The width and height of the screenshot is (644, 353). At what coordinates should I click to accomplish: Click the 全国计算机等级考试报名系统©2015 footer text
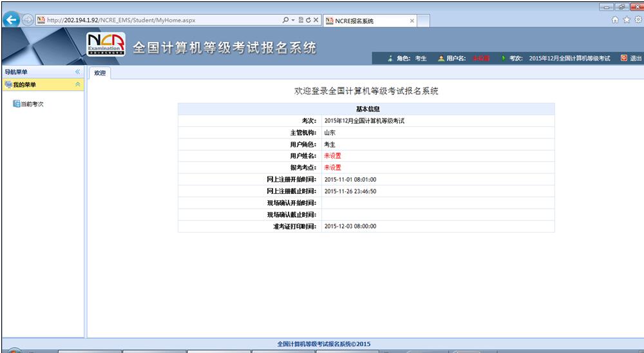(x=324, y=344)
